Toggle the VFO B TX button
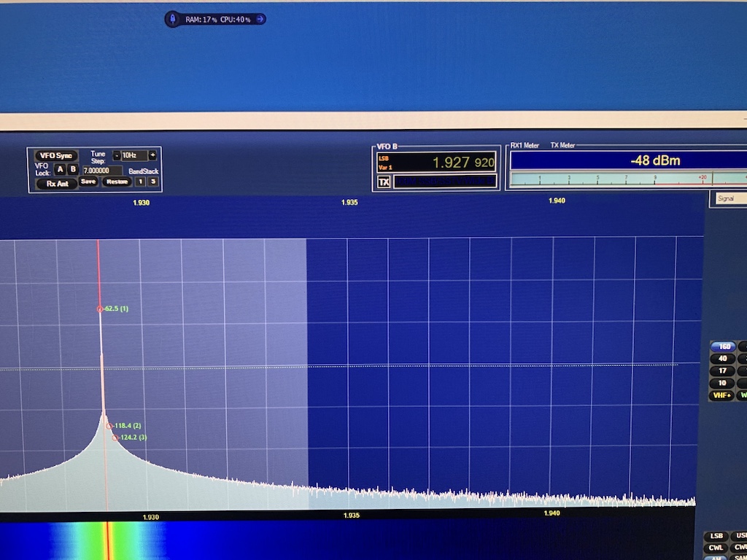 coord(384,182)
